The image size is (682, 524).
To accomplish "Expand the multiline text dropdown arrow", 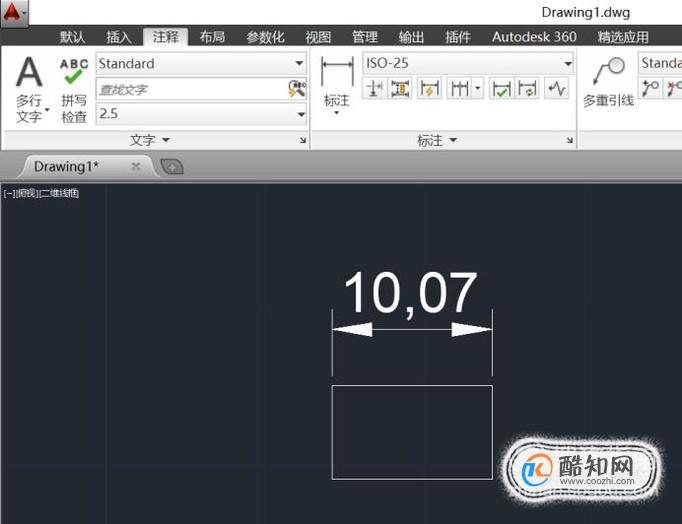I will (x=47, y=110).
